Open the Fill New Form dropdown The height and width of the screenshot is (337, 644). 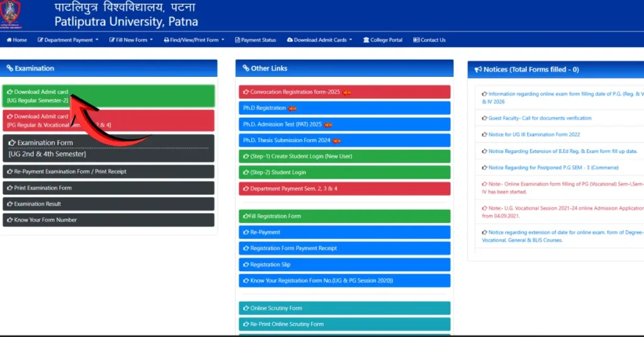[x=131, y=40]
